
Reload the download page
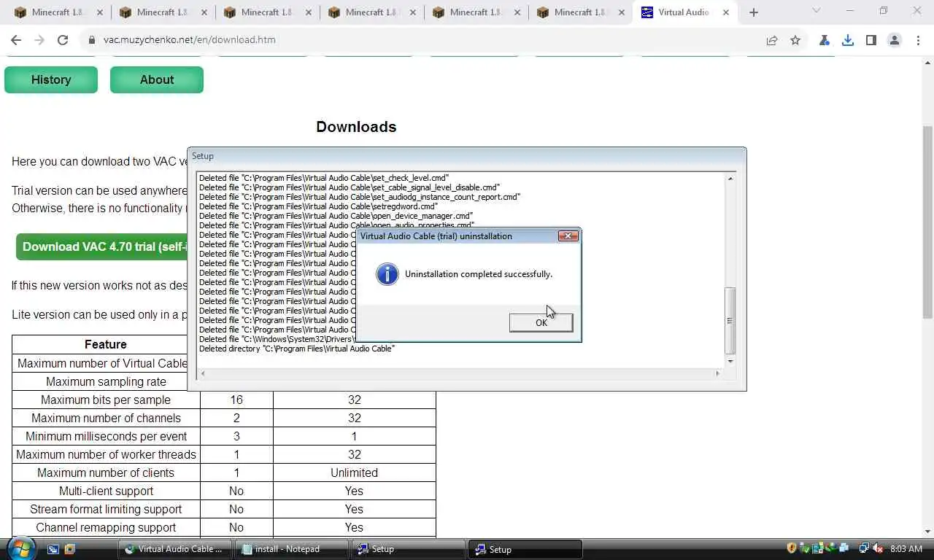[x=63, y=40]
